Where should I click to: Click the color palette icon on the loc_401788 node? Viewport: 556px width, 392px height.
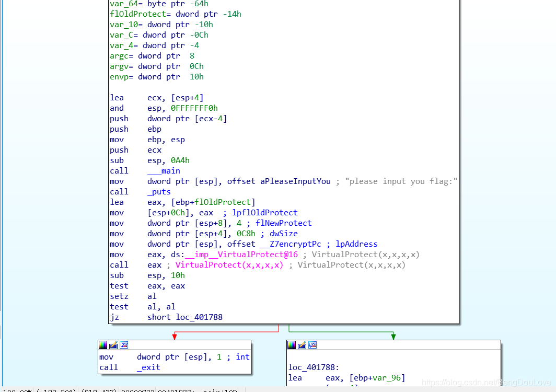(x=292, y=345)
